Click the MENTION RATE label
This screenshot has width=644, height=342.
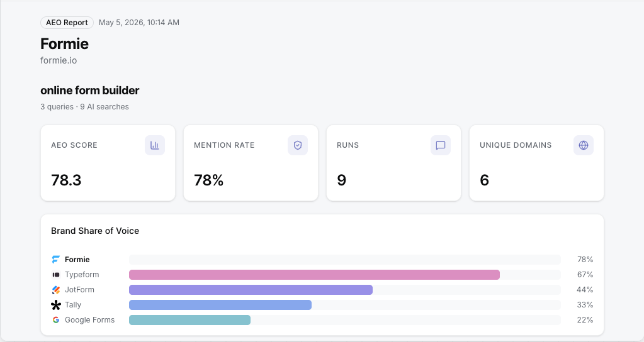tap(224, 145)
